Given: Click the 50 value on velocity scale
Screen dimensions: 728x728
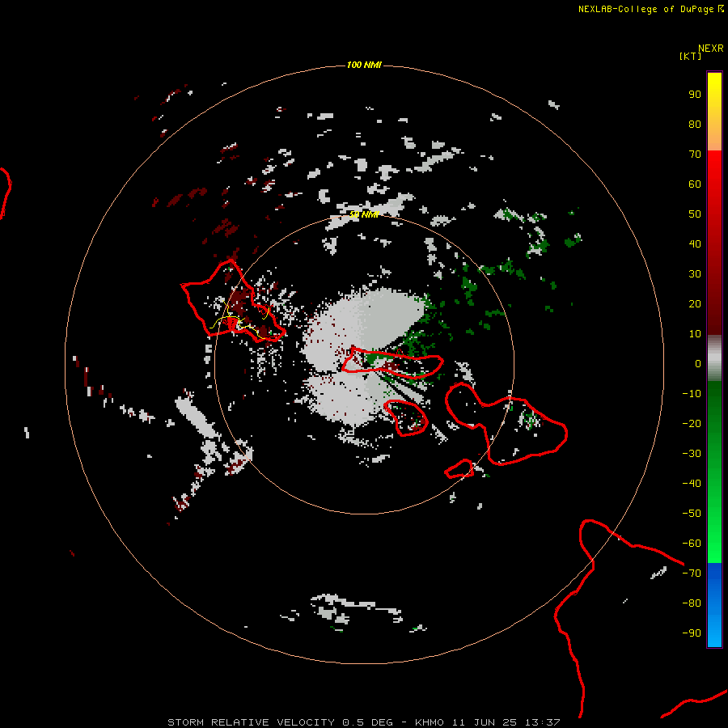Looking at the screenshot, I should coord(695,214).
